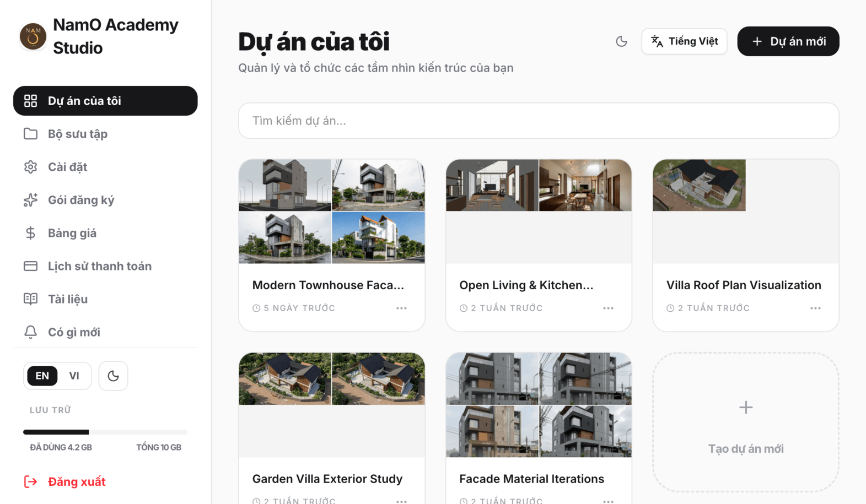The width and height of the screenshot is (866, 504).
Task: Open Open Living & Kitchen... project title
Action: click(526, 285)
